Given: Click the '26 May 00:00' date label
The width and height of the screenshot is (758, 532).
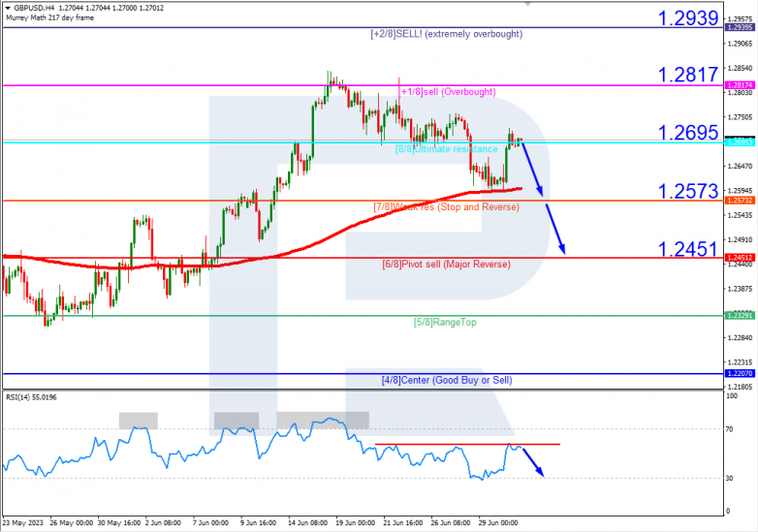Looking at the screenshot, I should (x=72, y=523).
